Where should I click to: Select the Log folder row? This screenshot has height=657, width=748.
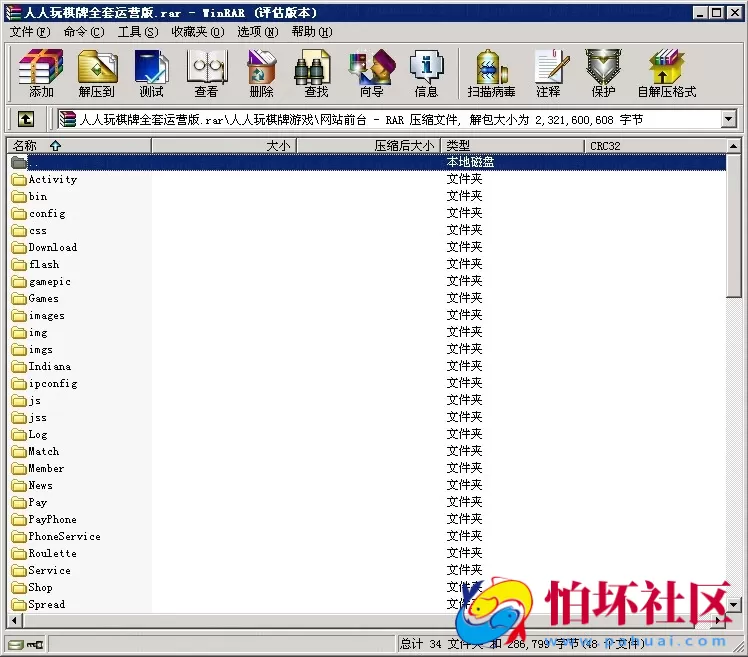pos(366,435)
